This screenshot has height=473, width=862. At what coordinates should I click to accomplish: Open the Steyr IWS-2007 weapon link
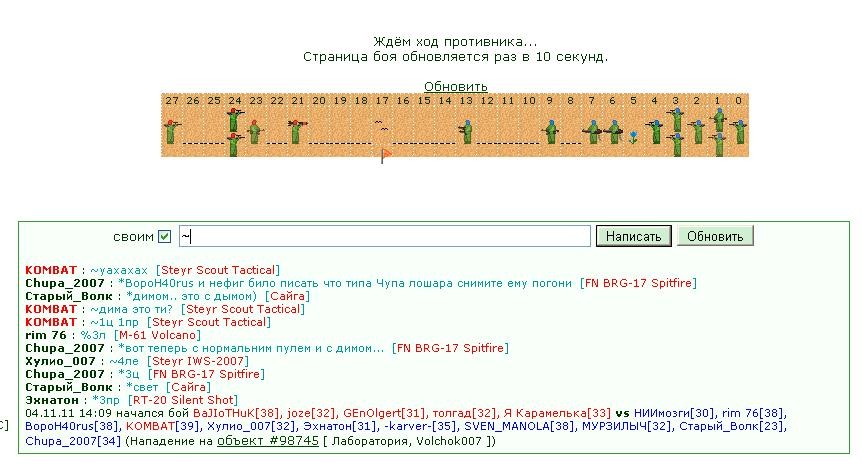point(198,361)
